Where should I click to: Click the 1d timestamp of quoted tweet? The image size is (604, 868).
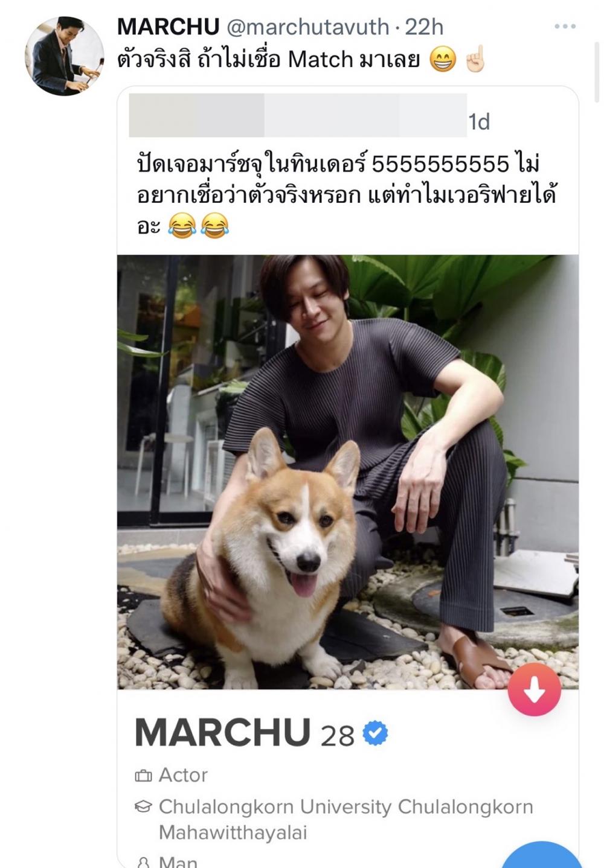[479, 122]
